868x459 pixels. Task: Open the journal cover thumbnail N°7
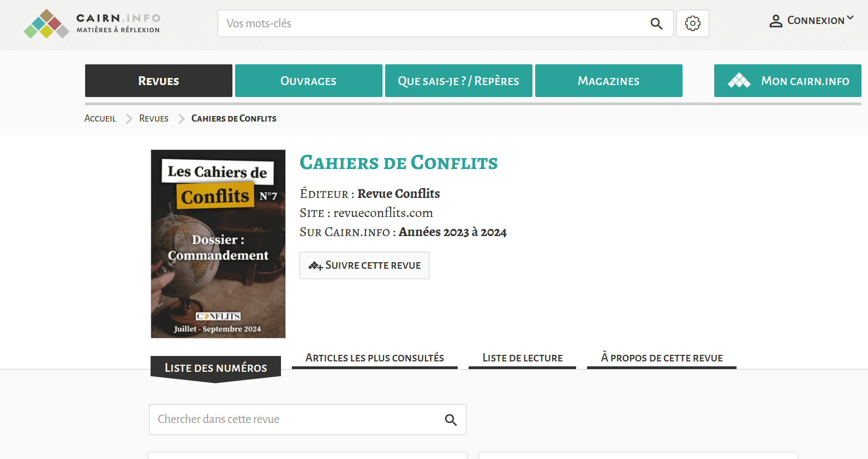[x=218, y=244]
